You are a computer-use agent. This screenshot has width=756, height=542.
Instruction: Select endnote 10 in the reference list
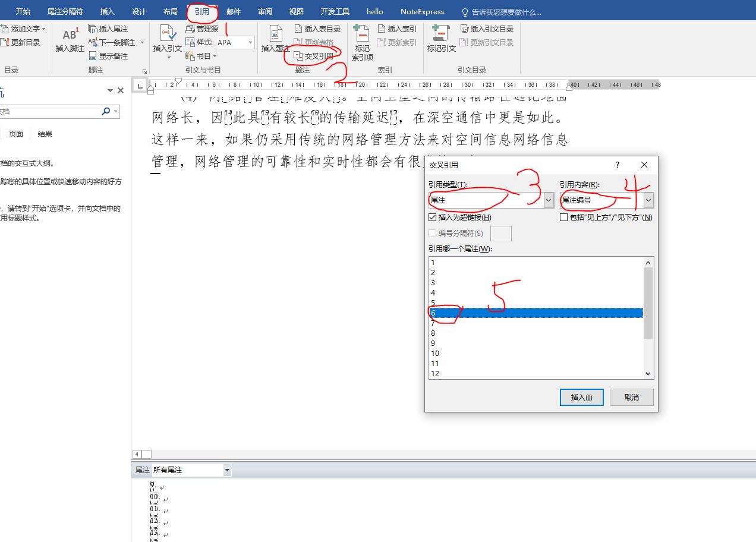(x=535, y=353)
